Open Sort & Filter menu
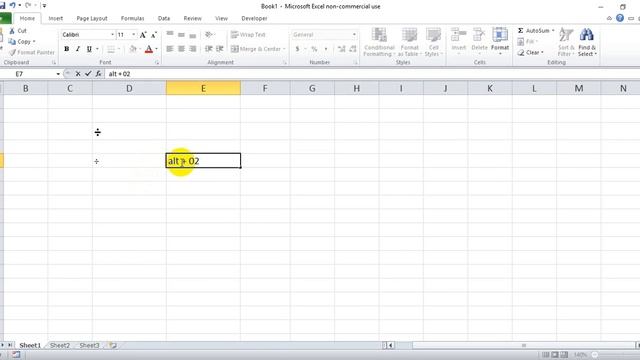This screenshot has height=360, width=640. 566,42
